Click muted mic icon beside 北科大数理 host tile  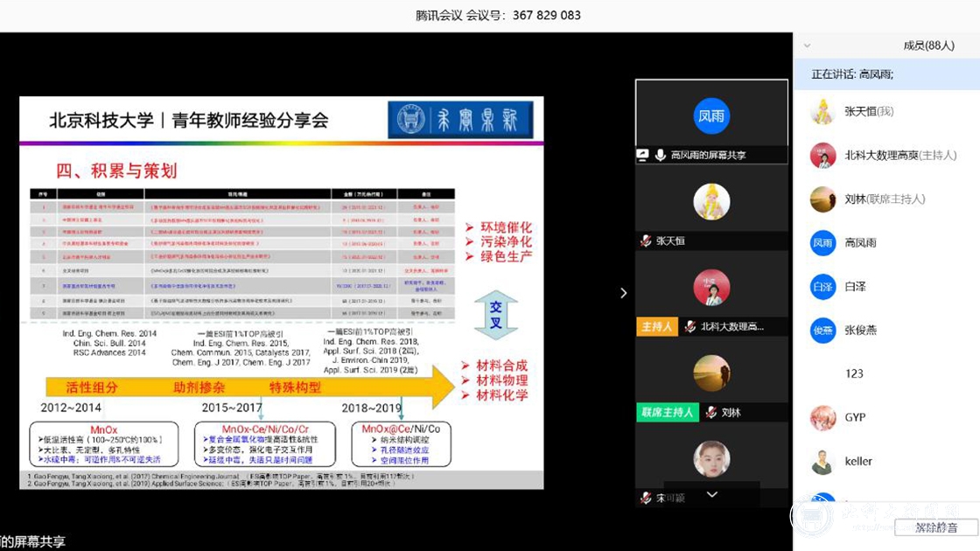point(690,326)
